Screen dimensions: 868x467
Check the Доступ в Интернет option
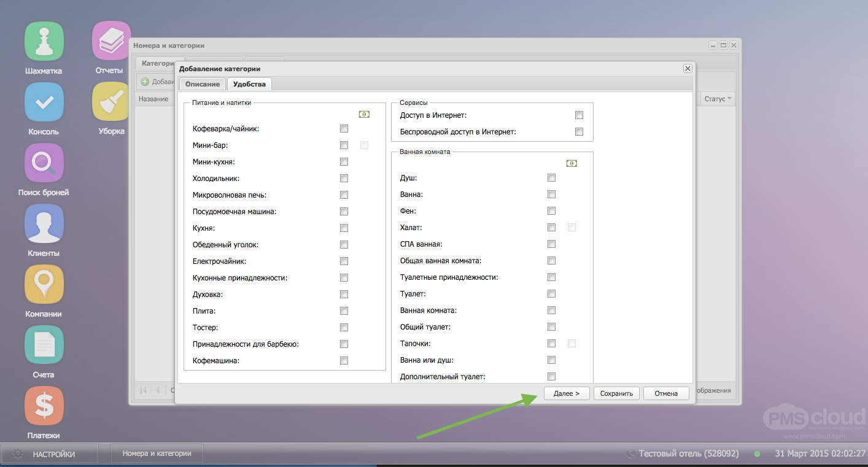(579, 115)
